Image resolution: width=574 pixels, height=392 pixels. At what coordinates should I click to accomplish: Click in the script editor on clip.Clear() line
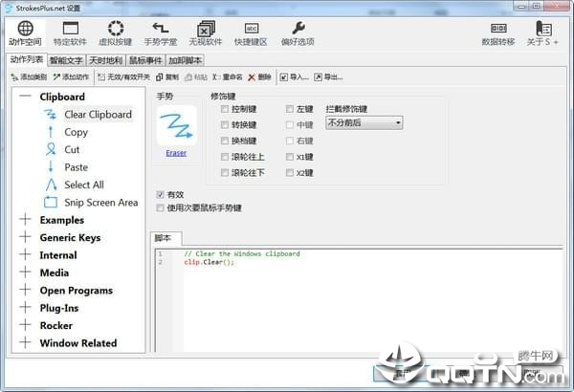pyautogui.click(x=209, y=262)
